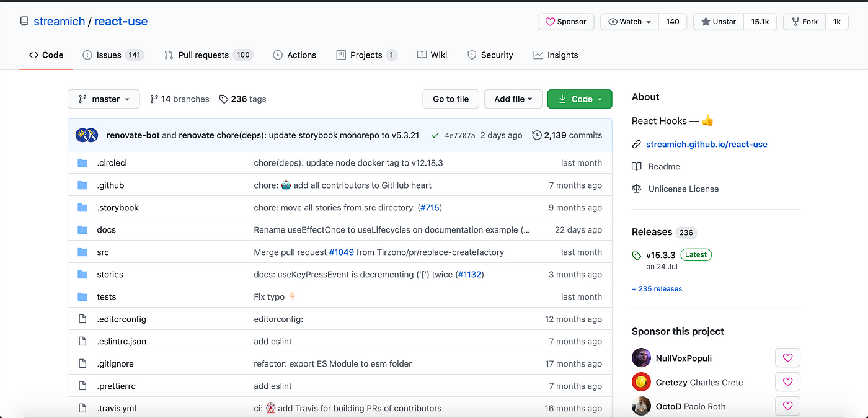The height and width of the screenshot is (418, 868).
Task: Open issue #715 link
Action: (430, 208)
